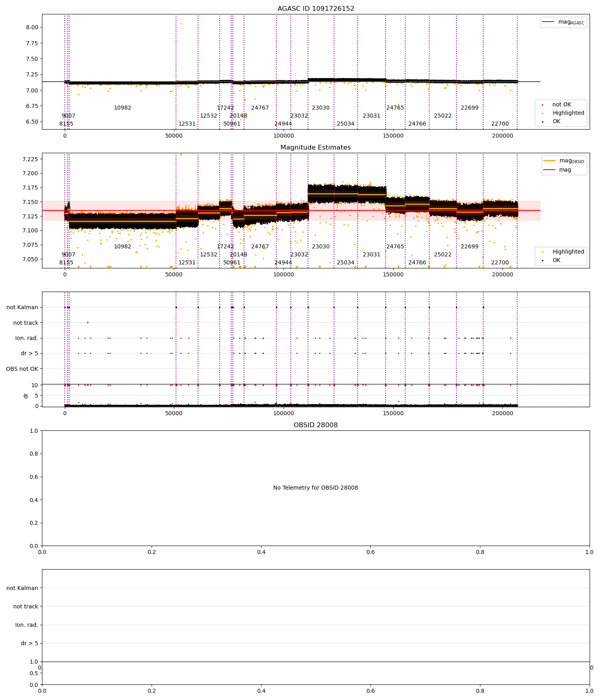
Task: Click OBSID label 24944 in Magnitude Estimates plot
Action: 283,263
